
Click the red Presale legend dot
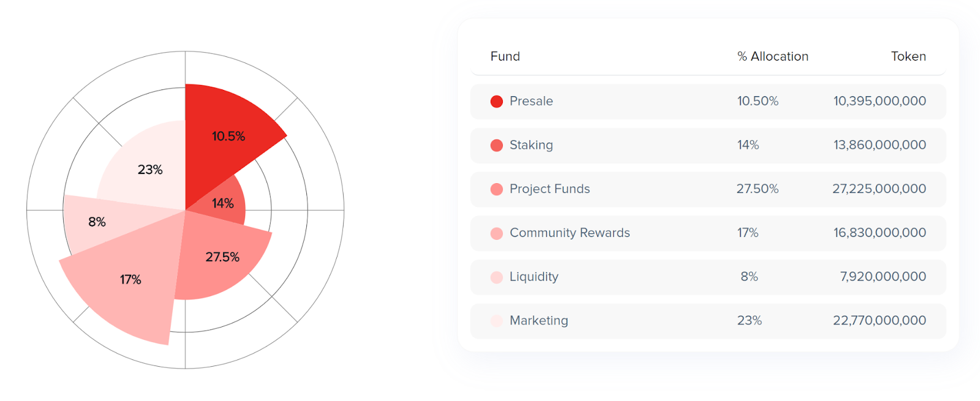(x=497, y=102)
